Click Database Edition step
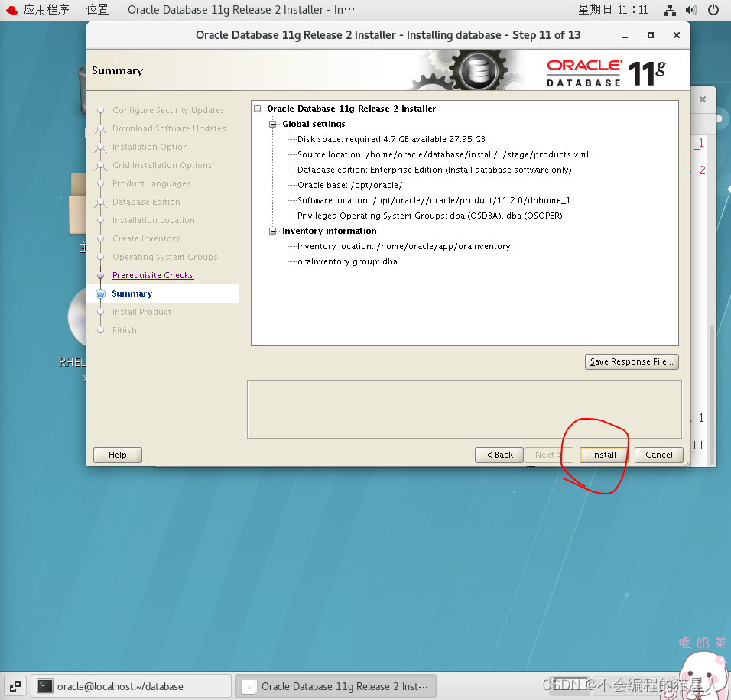The image size is (731, 700). [146, 202]
